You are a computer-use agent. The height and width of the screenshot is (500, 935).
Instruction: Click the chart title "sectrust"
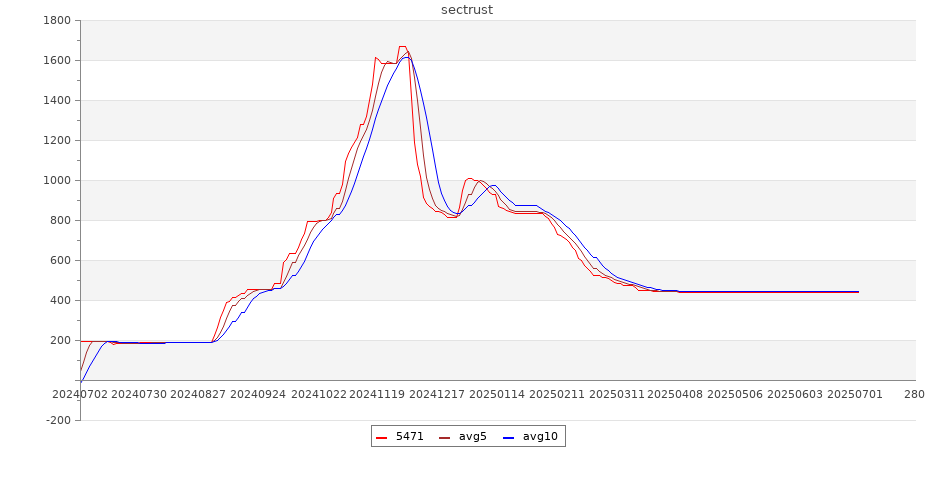click(467, 10)
